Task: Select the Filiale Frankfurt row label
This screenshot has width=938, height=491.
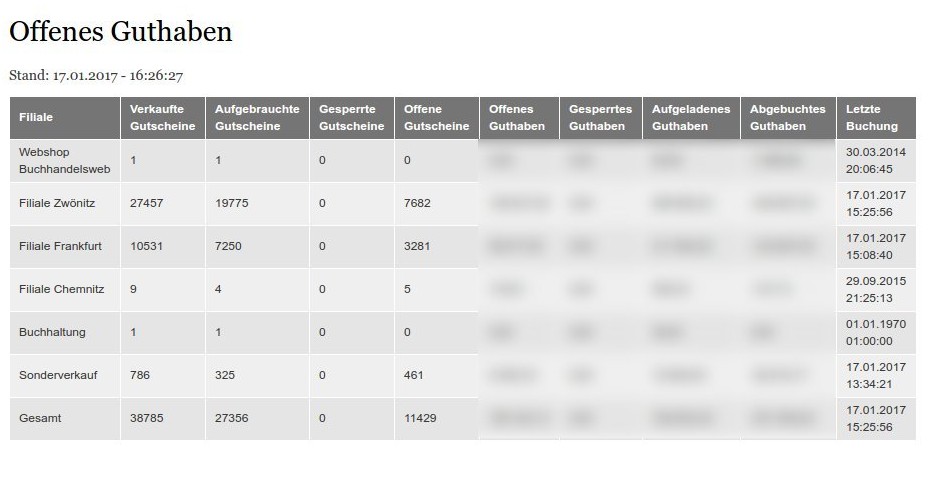Action: (x=60, y=246)
